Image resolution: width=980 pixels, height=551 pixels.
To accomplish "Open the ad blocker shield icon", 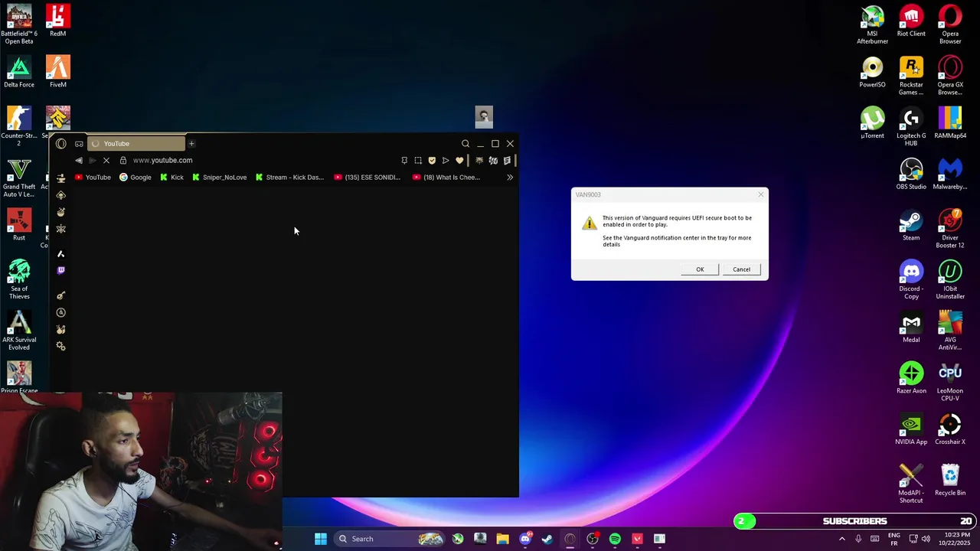I will (x=432, y=160).
